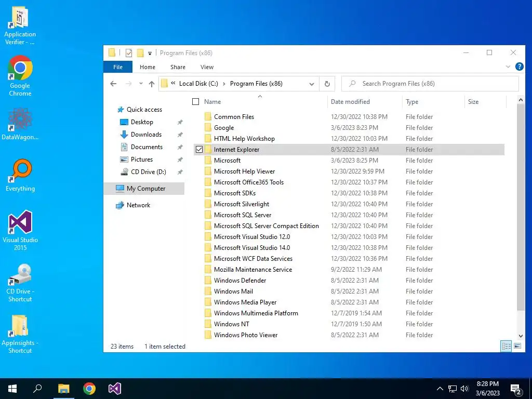Refresh the Program Files (x86) folder
This screenshot has height=399, width=532.
327,84
